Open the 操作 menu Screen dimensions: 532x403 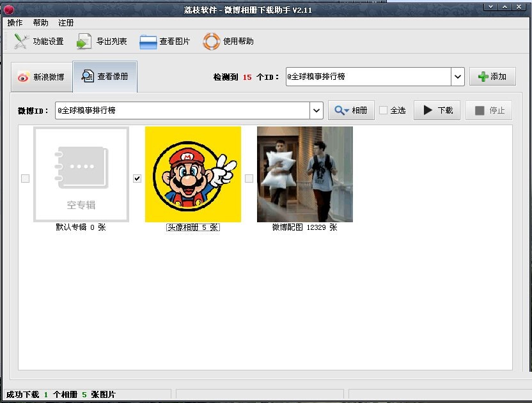[x=15, y=23]
